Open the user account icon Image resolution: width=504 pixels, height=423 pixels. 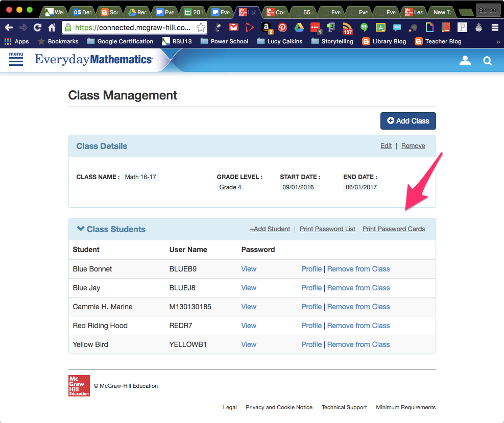click(x=465, y=60)
